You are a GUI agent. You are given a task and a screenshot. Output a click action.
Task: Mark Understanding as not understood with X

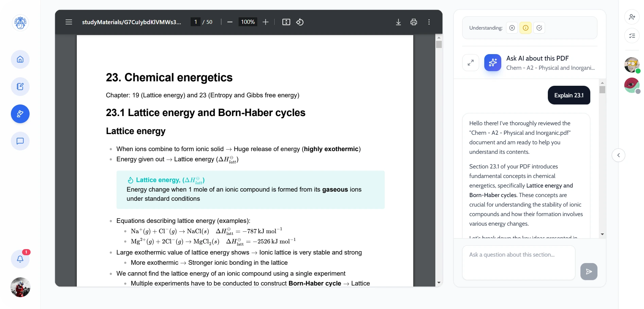pos(512,28)
